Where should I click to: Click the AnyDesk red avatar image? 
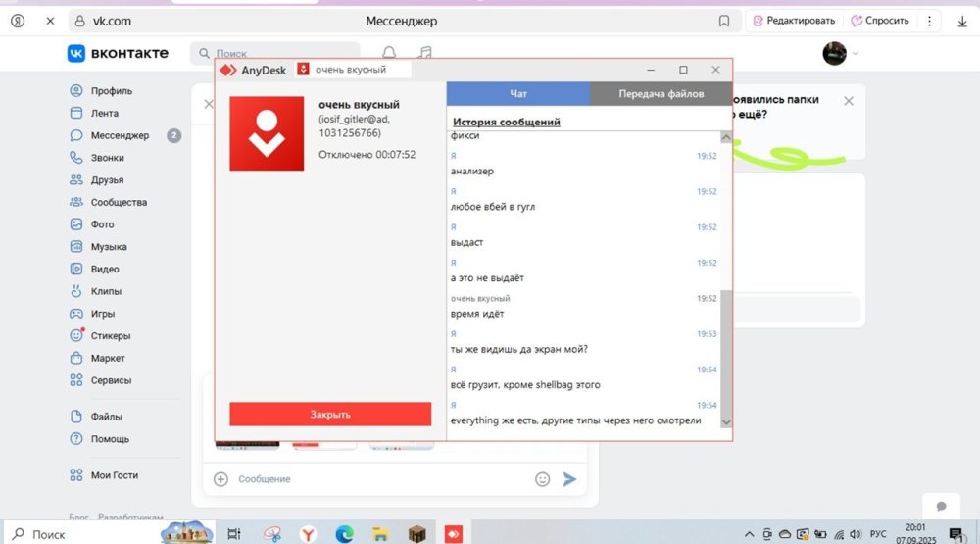[267, 133]
